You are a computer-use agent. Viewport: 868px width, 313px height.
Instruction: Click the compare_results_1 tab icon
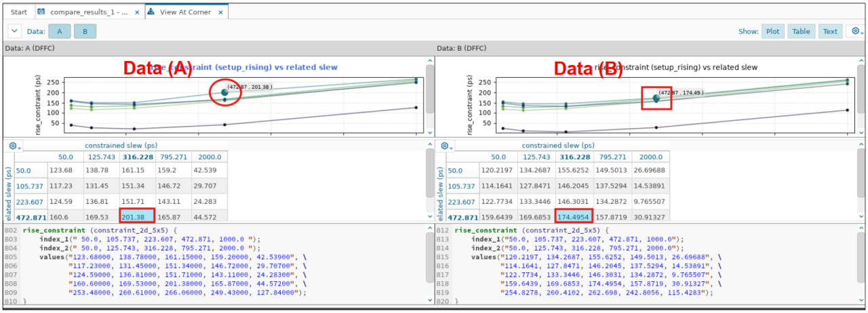(x=41, y=12)
